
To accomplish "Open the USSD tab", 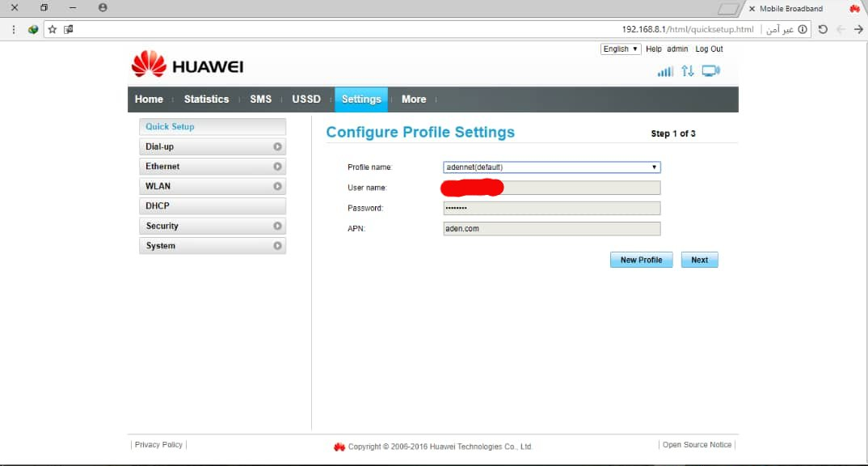I will tap(306, 100).
